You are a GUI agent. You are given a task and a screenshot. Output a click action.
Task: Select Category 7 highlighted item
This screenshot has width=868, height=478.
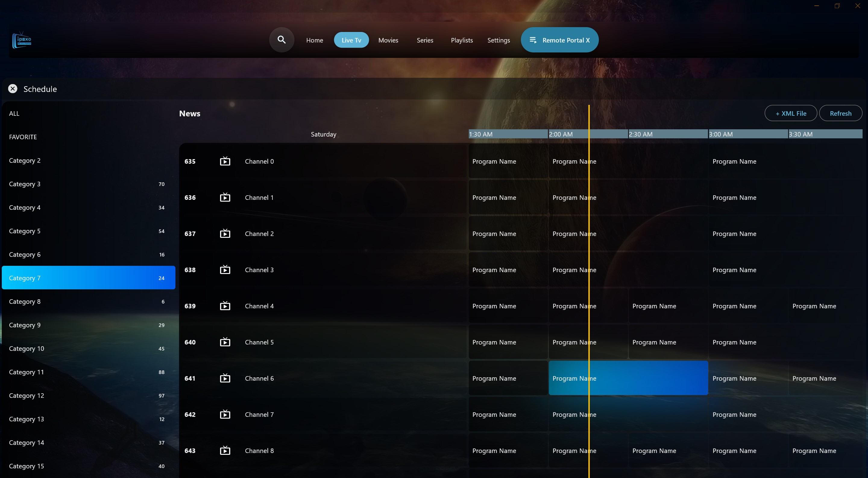(88, 277)
